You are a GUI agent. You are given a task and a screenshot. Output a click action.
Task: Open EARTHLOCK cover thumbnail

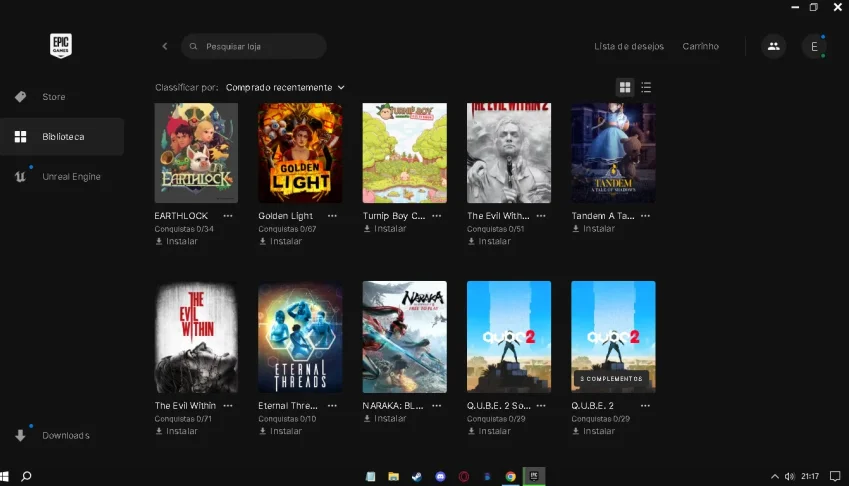click(196, 153)
